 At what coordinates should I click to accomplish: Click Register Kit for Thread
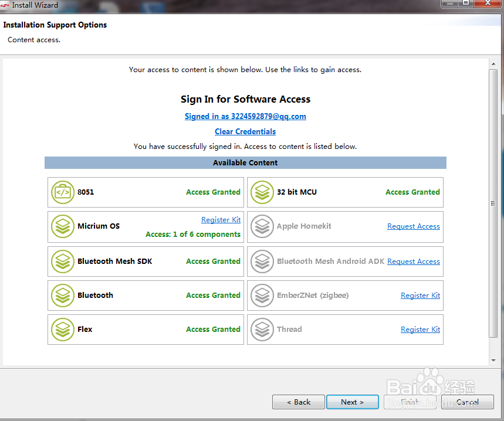coord(420,330)
